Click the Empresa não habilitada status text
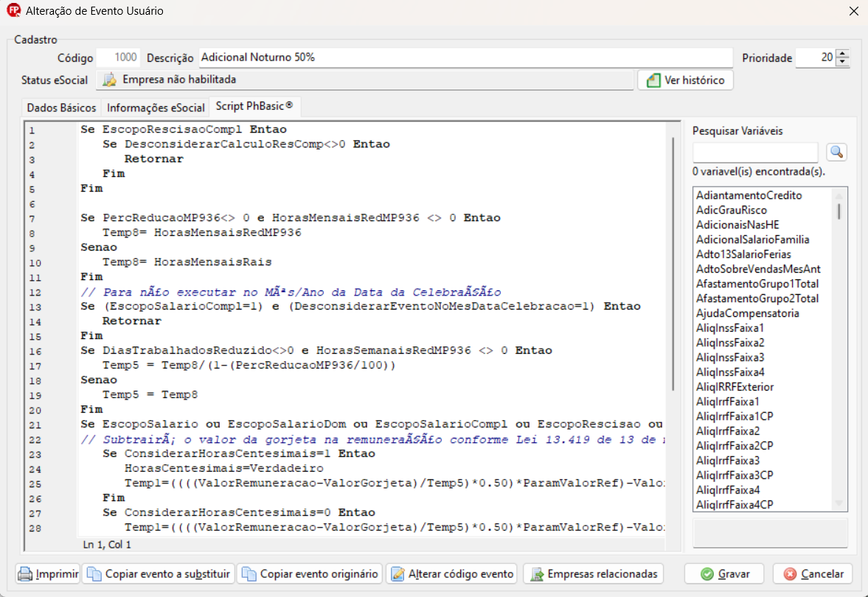This screenshot has width=868, height=597. pyautogui.click(x=178, y=80)
